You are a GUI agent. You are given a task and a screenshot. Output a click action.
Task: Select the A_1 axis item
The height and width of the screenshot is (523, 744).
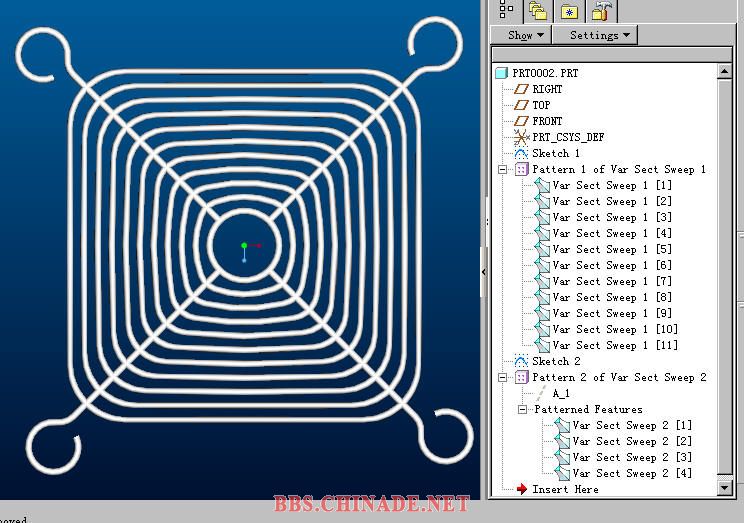560,393
